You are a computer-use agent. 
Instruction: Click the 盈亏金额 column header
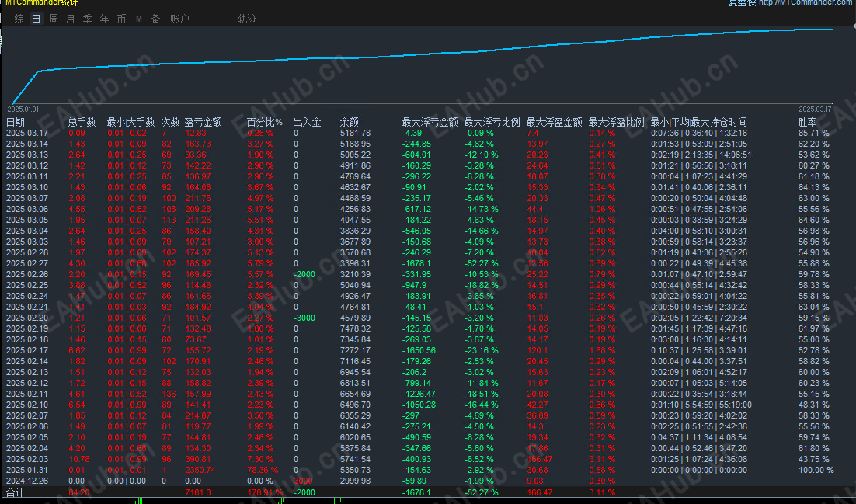point(203,122)
